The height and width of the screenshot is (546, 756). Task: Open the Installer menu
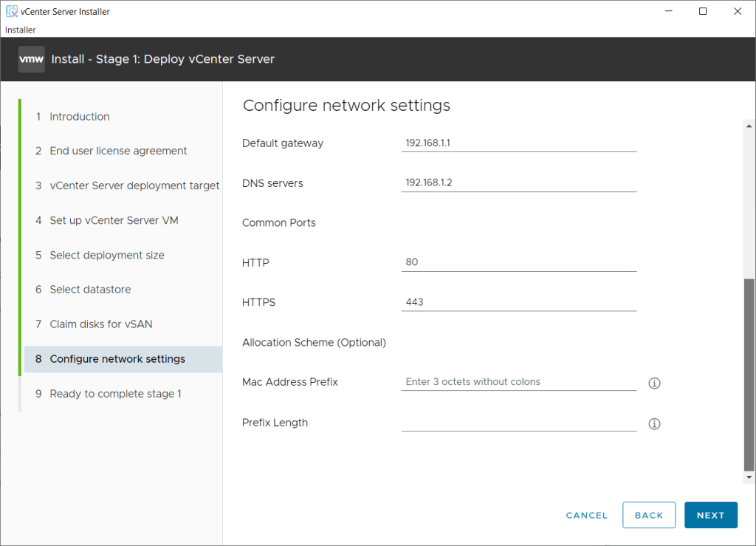point(21,30)
